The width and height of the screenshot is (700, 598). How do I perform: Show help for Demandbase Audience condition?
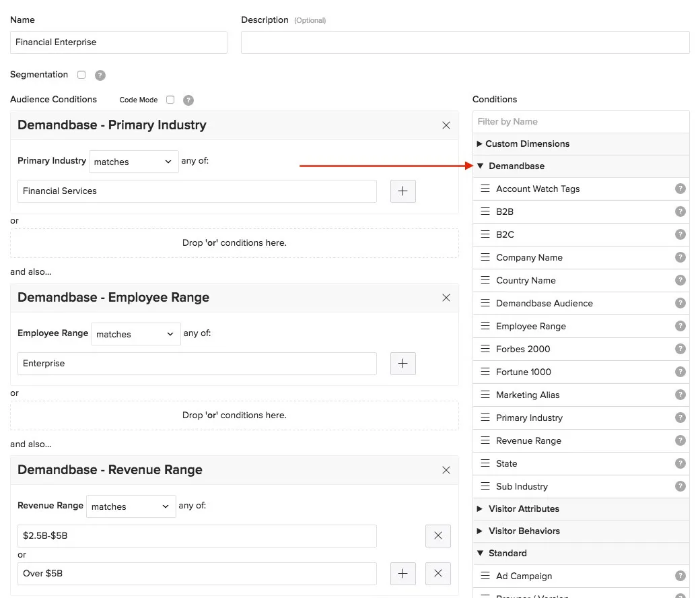[x=680, y=303]
